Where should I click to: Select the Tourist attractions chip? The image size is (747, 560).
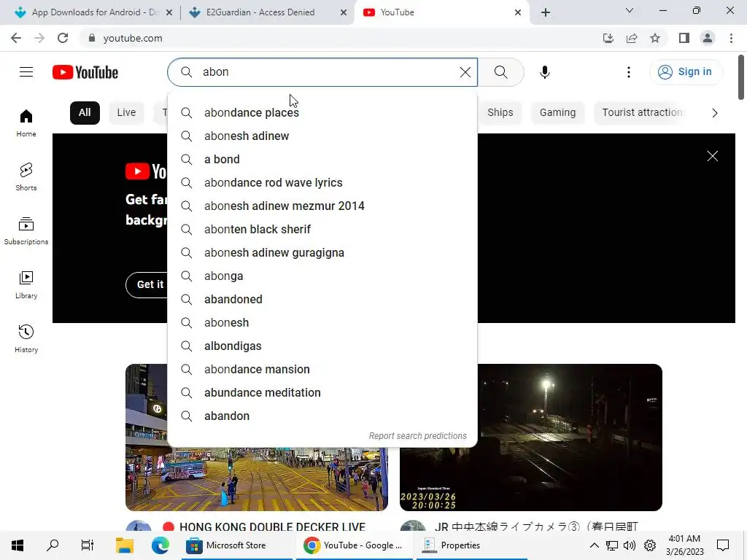click(x=642, y=113)
